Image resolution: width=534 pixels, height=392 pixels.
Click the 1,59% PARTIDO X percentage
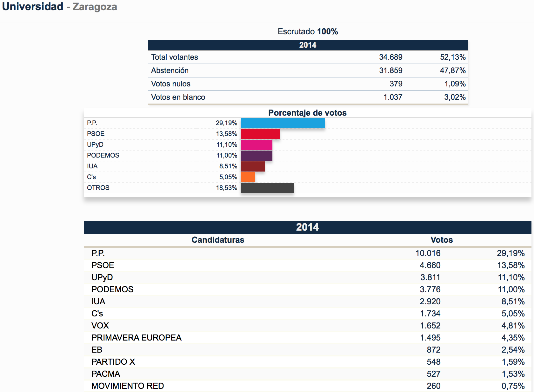pyautogui.click(x=513, y=362)
